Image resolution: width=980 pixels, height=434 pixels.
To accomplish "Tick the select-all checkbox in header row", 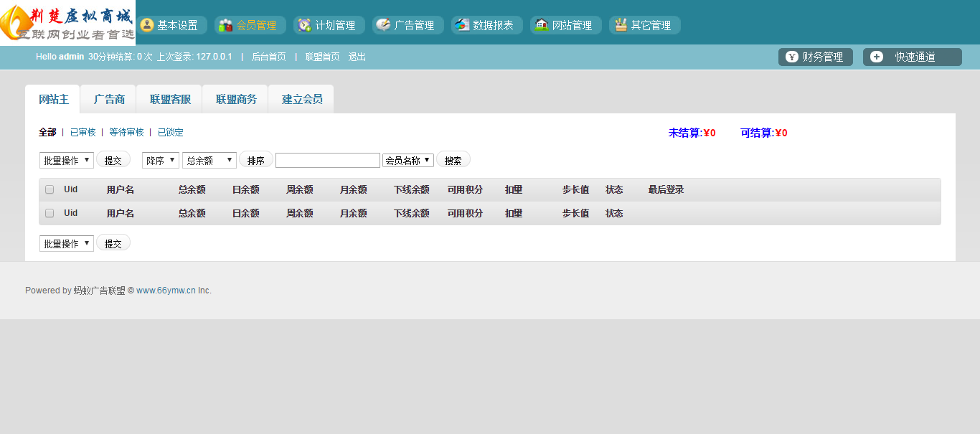I will [50, 189].
